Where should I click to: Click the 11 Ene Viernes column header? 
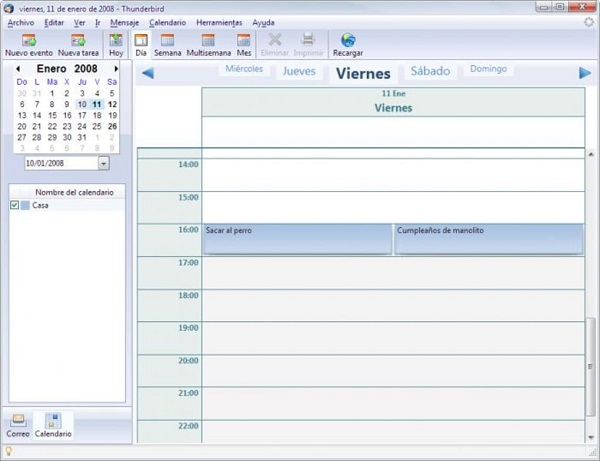[x=393, y=102]
